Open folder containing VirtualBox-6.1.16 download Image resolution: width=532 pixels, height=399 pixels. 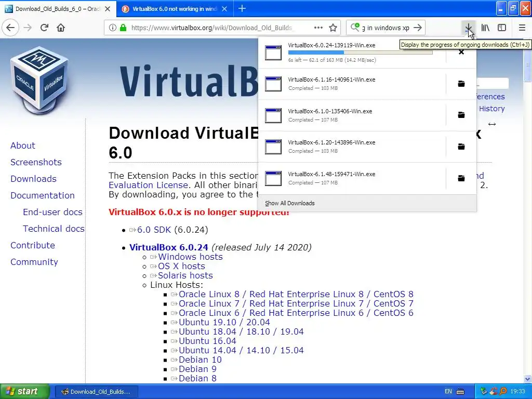pos(461,84)
